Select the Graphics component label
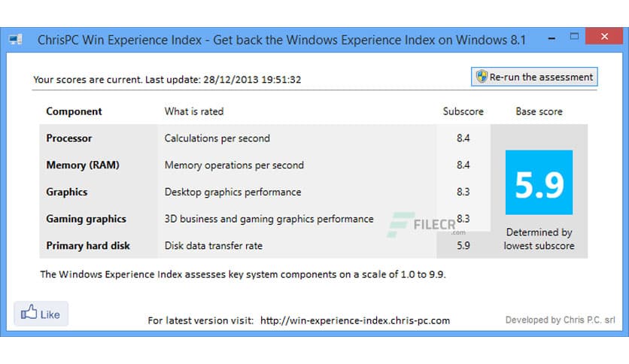 (x=67, y=192)
